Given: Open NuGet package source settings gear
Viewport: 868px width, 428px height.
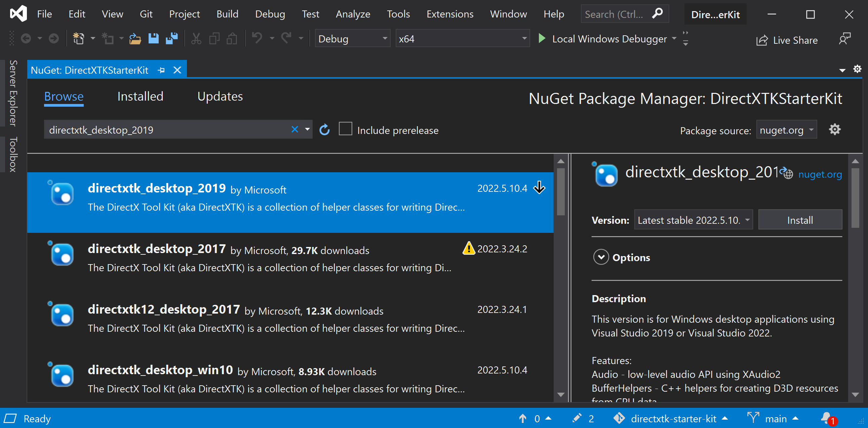Looking at the screenshot, I should click(835, 129).
